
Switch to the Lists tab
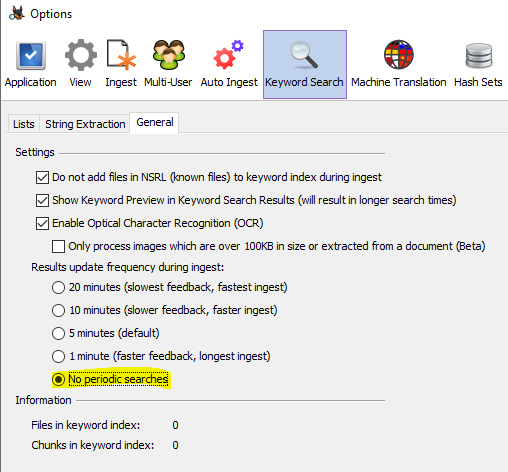tap(24, 124)
